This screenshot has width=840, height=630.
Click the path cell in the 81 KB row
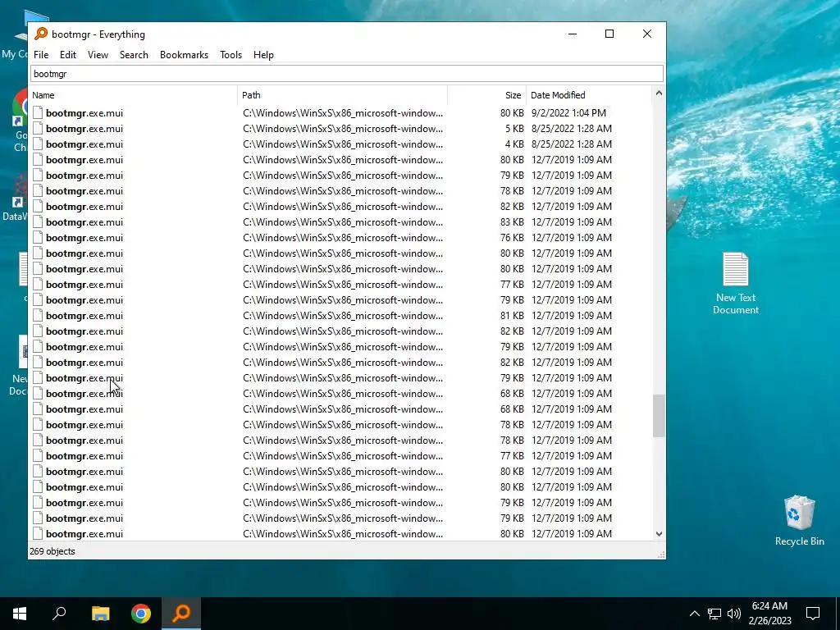[343, 316]
